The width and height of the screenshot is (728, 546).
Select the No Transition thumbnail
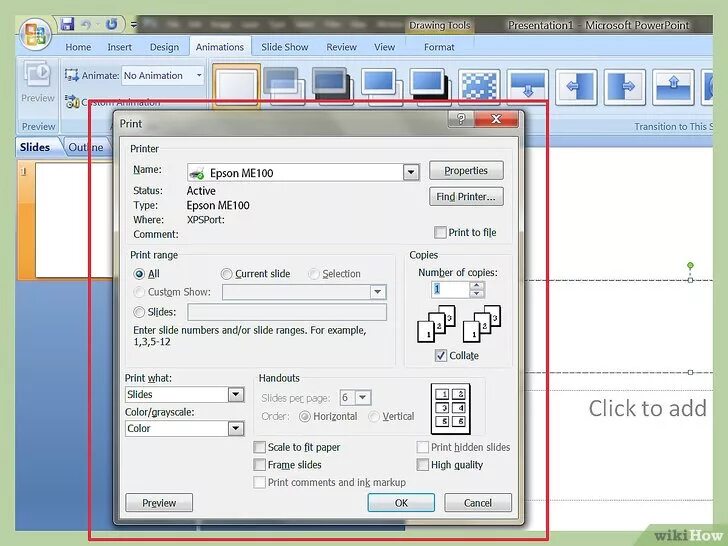(236, 86)
